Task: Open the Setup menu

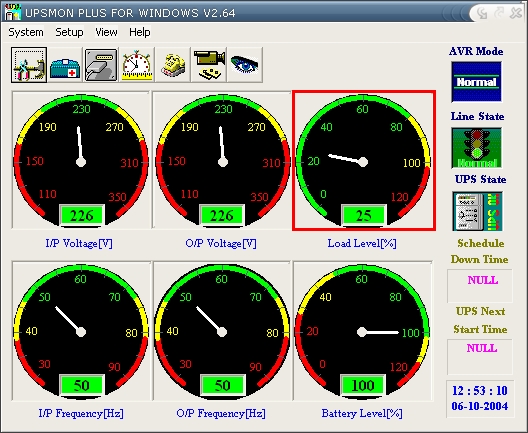Action: [69, 32]
